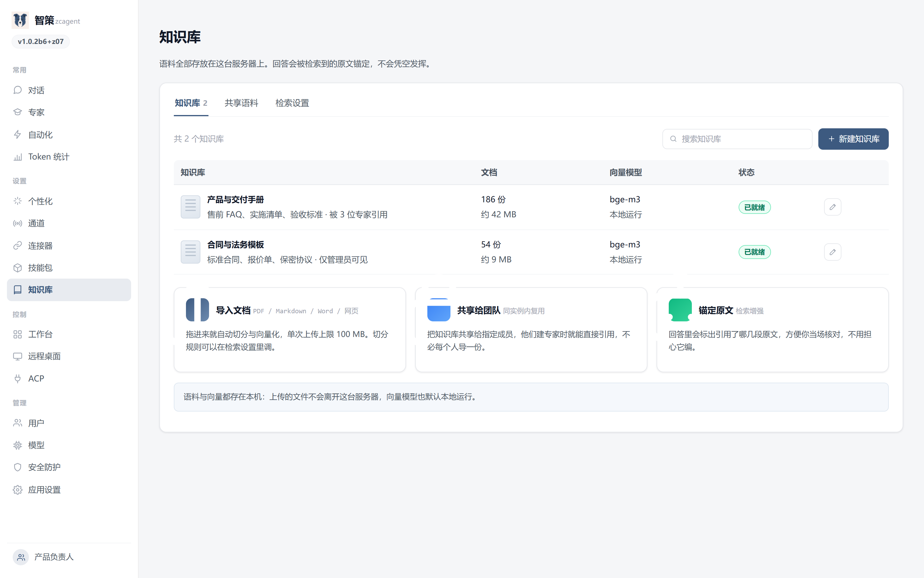Click the 共享给团队 card
The image size is (924, 578).
(x=531, y=329)
